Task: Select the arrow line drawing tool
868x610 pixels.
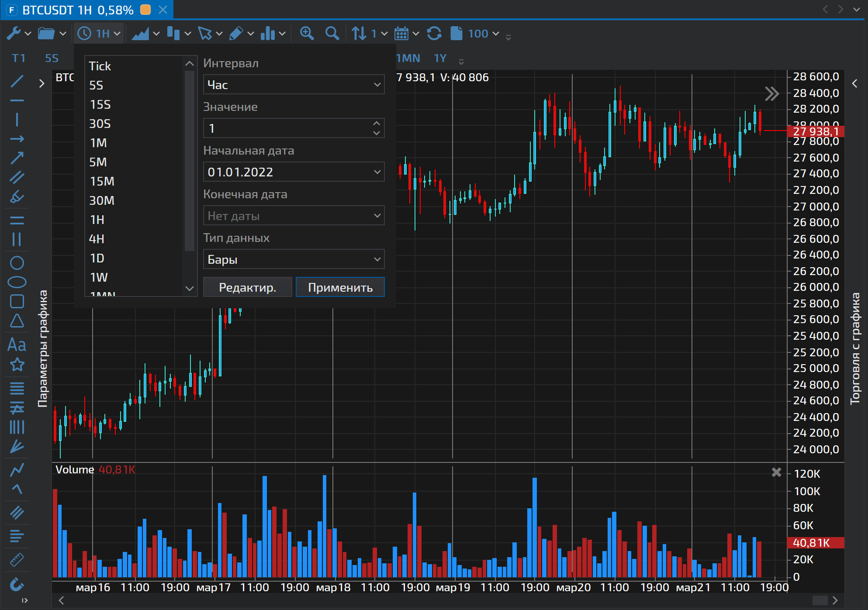Action: click(x=17, y=158)
